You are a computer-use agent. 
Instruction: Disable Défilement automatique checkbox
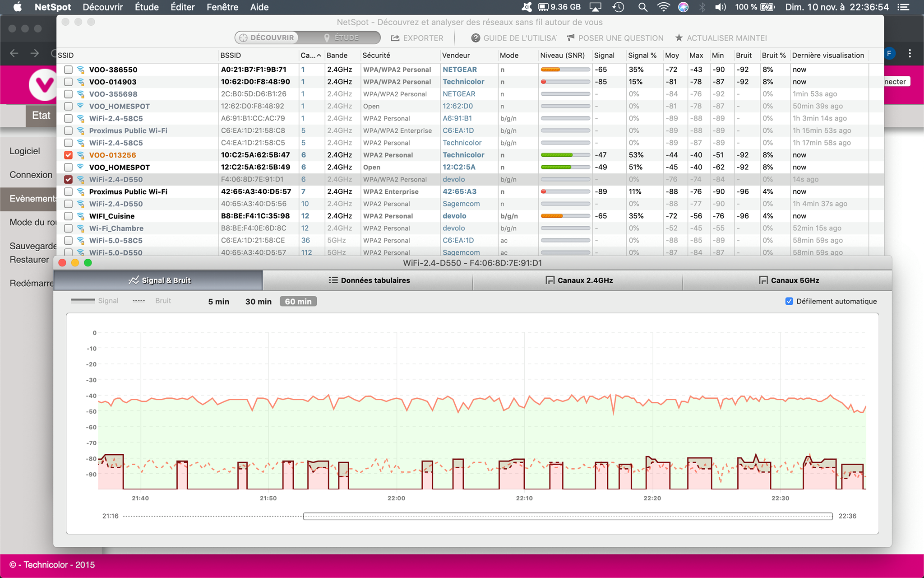pyautogui.click(x=789, y=301)
